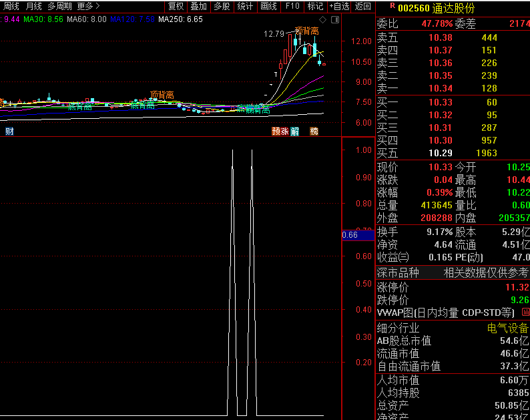Click the 12.00 price axis label
The width and height of the screenshot is (530, 420).
(361, 41)
